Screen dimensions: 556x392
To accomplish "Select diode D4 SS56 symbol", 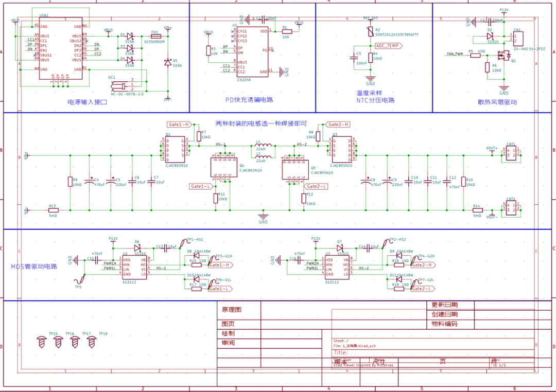I will tap(130, 60).
